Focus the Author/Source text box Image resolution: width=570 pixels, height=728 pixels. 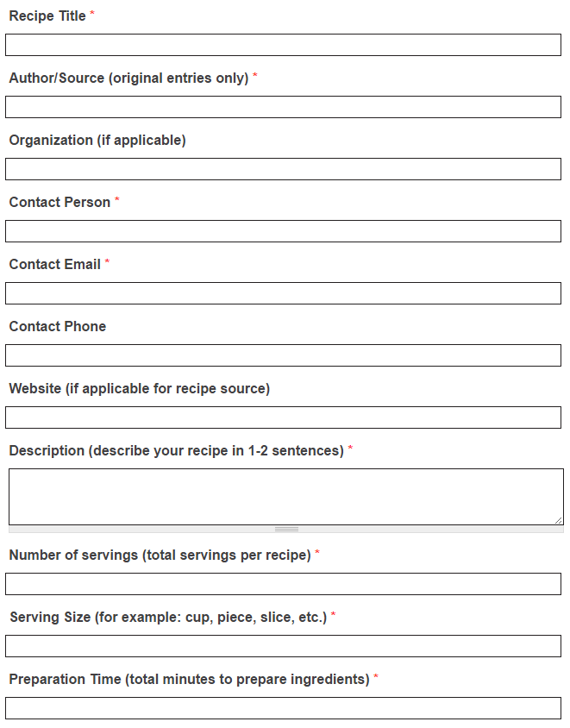(283, 107)
